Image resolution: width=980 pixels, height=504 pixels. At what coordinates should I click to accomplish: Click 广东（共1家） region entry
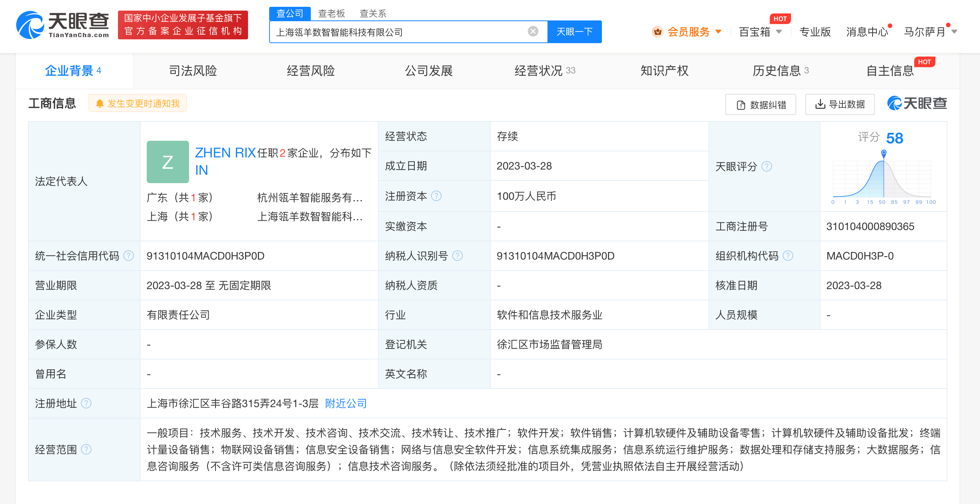pyautogui.click(x=180, y=198)
